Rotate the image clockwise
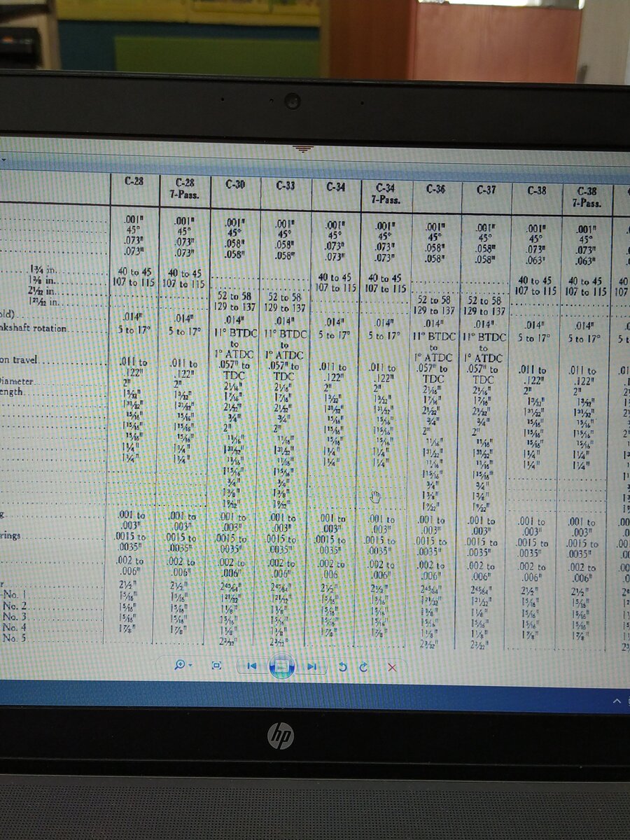630x840 pixels. pos(363,667)
